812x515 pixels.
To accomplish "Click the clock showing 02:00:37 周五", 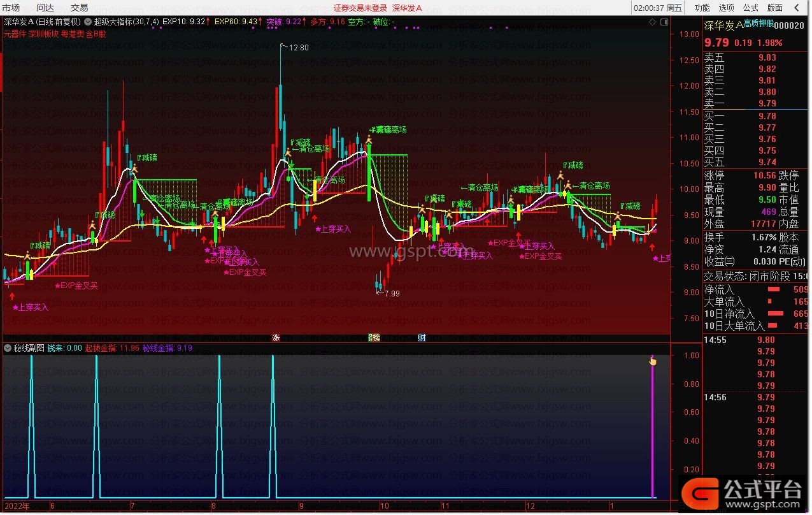I will coord(659,8).
